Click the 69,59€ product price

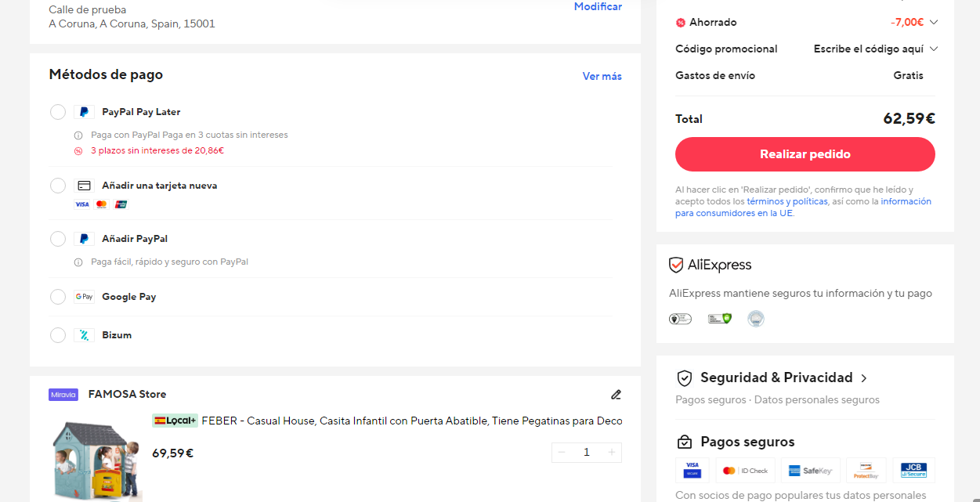tap(173, 453)
